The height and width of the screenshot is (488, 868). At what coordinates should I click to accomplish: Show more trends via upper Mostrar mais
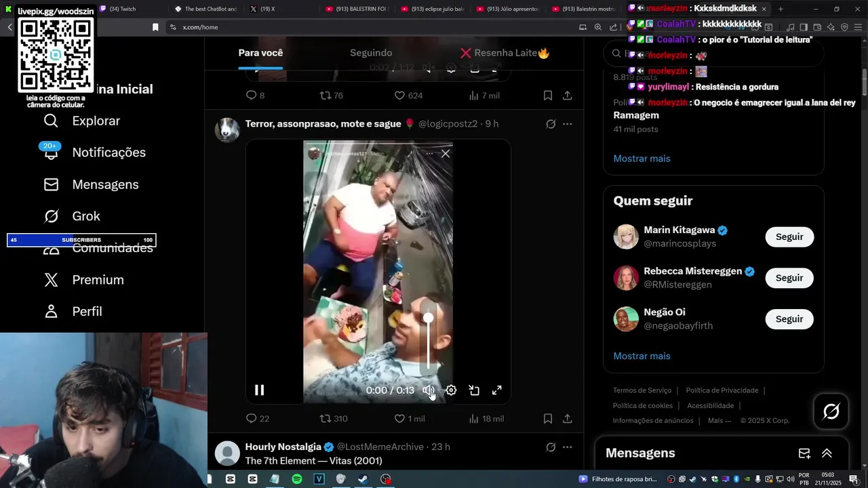(642, 159)
